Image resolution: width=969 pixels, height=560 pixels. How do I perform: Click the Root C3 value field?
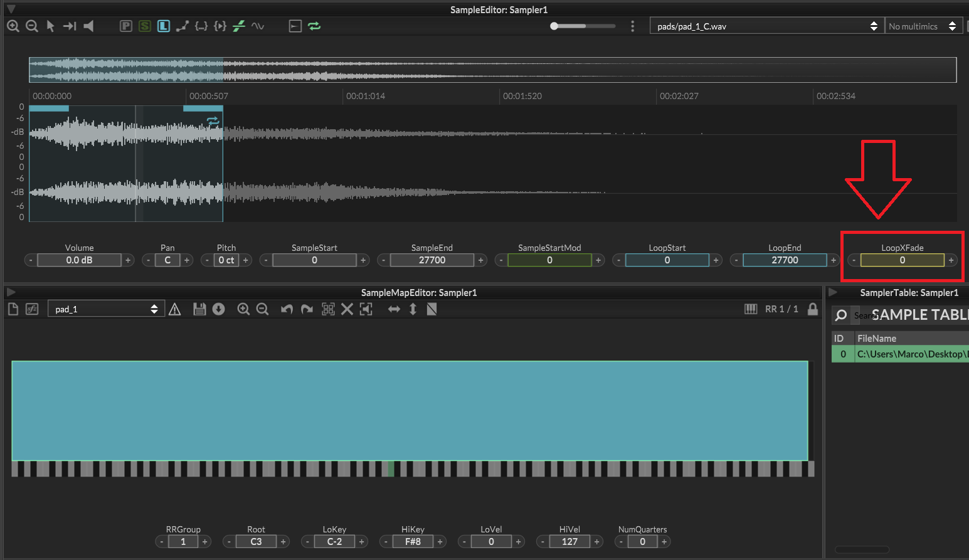tap(256, 542)
